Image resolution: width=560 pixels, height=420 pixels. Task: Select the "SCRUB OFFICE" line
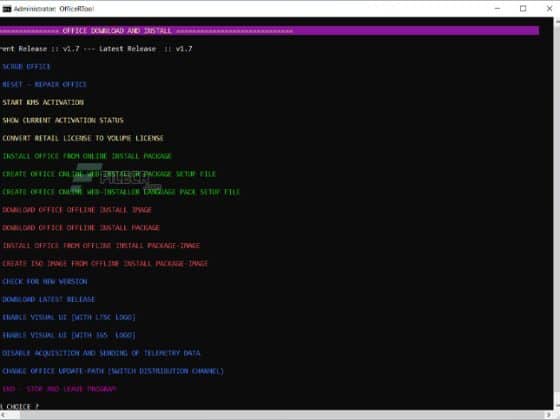26,67
